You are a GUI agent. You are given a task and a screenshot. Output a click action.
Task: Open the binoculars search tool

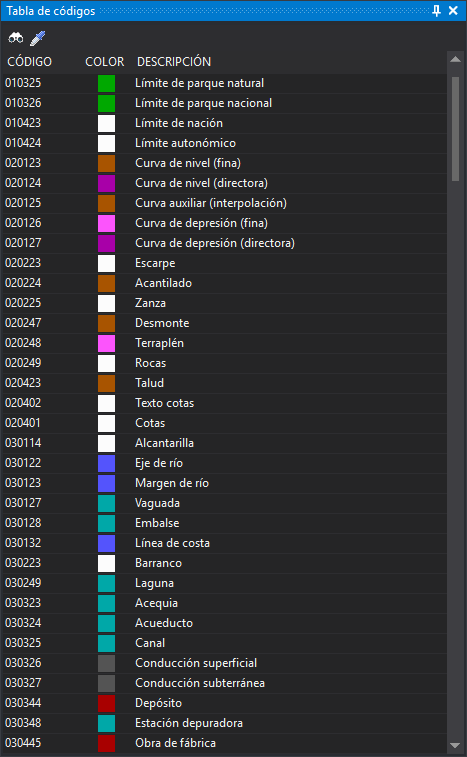tap(16, 38)
